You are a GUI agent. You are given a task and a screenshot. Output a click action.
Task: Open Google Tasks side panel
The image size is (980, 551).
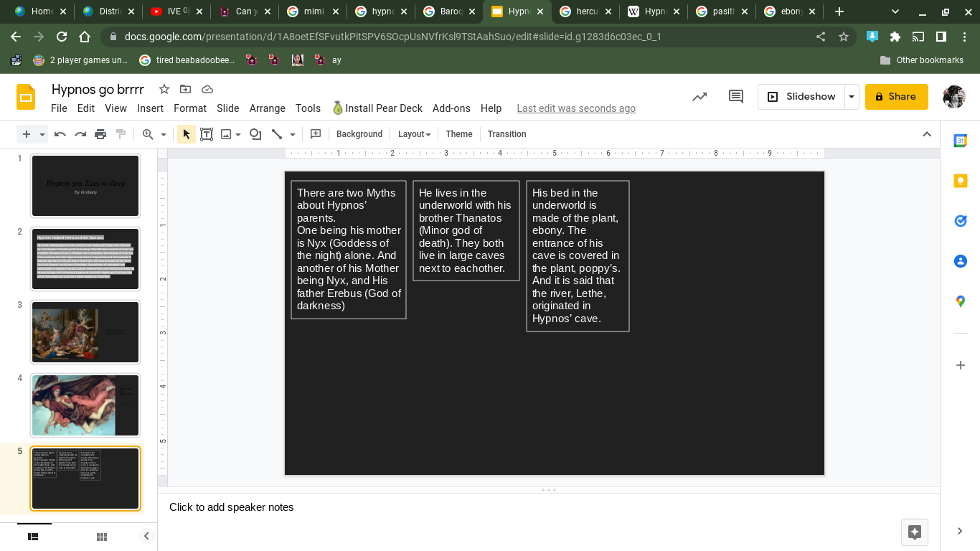(x=961, y=222)
